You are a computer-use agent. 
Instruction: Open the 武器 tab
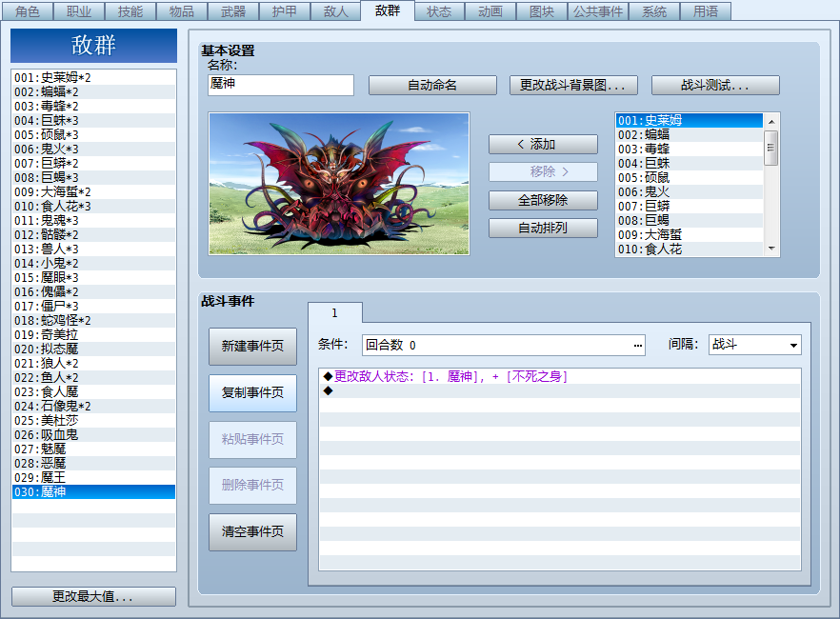coord(233,11)
